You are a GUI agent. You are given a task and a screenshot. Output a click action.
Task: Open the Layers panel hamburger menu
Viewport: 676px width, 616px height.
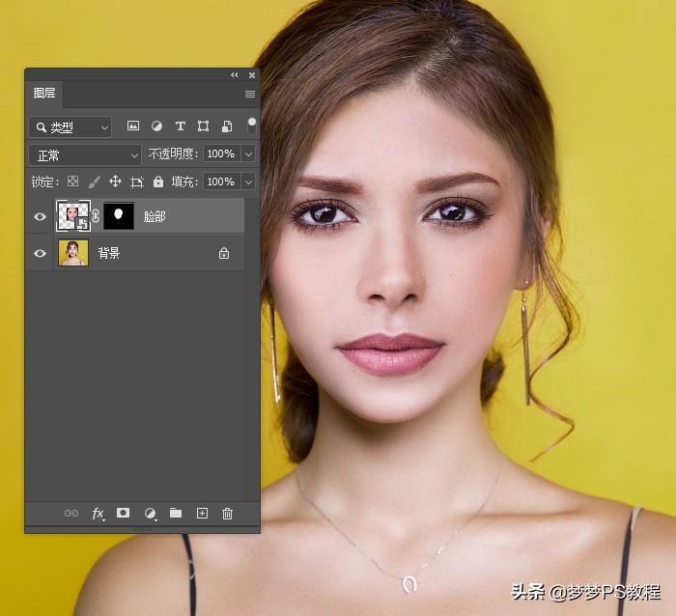click(250, 94)
